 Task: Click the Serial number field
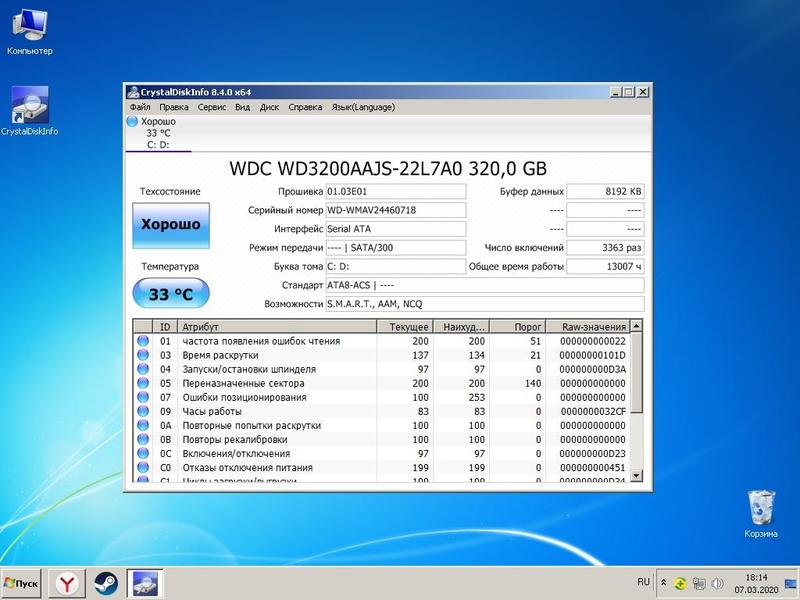pyautogui.click(x=395, y=210)
